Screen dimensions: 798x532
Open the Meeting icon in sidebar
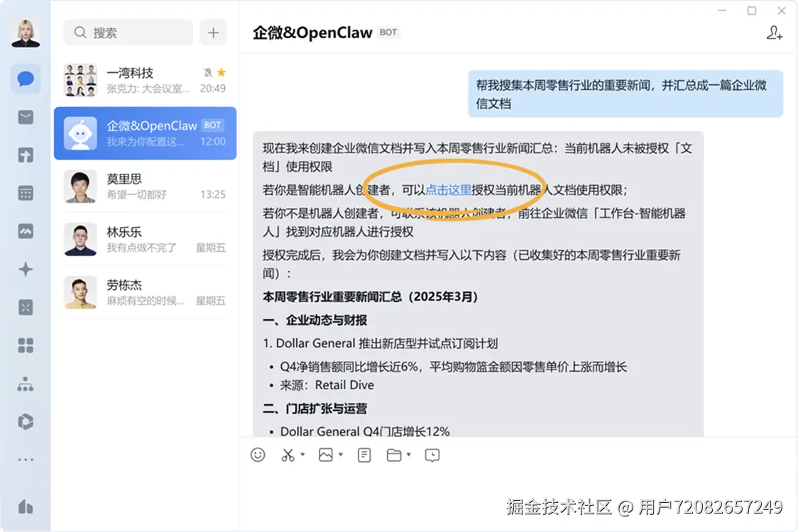[x=26, y=231]
